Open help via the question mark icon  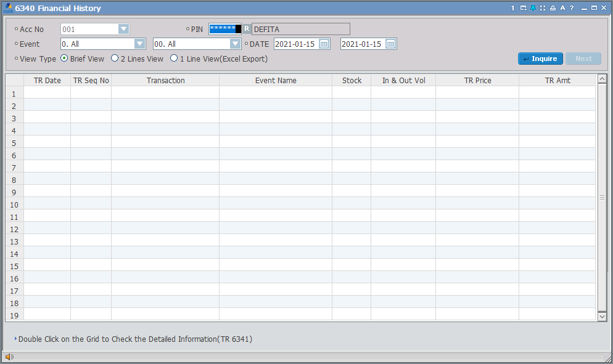coord(572,8)
